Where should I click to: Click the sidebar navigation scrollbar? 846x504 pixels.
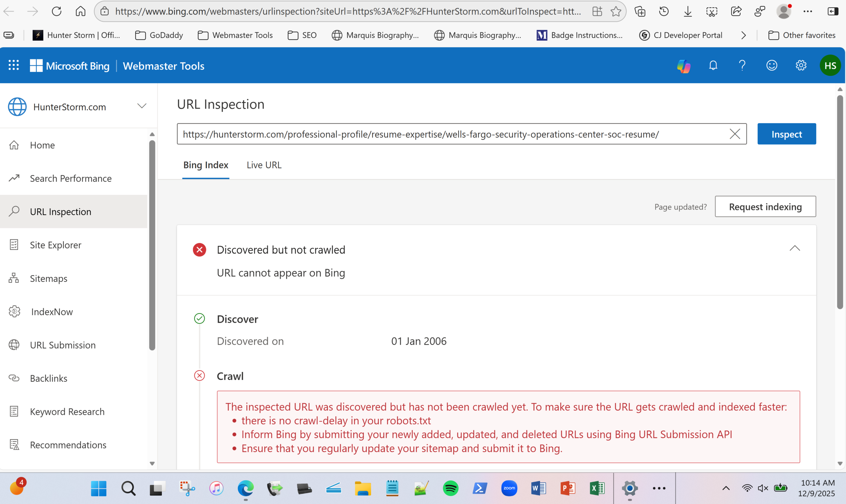[x=152, y=244]
